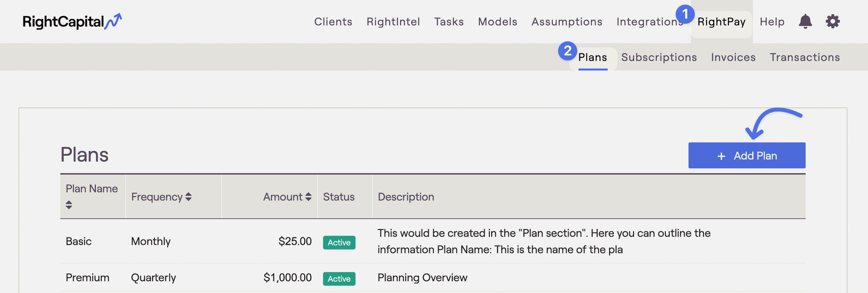Click the step 1 badge marker
Image resolution: width=868 pixels, height=293 pixels.
point(685,14)
